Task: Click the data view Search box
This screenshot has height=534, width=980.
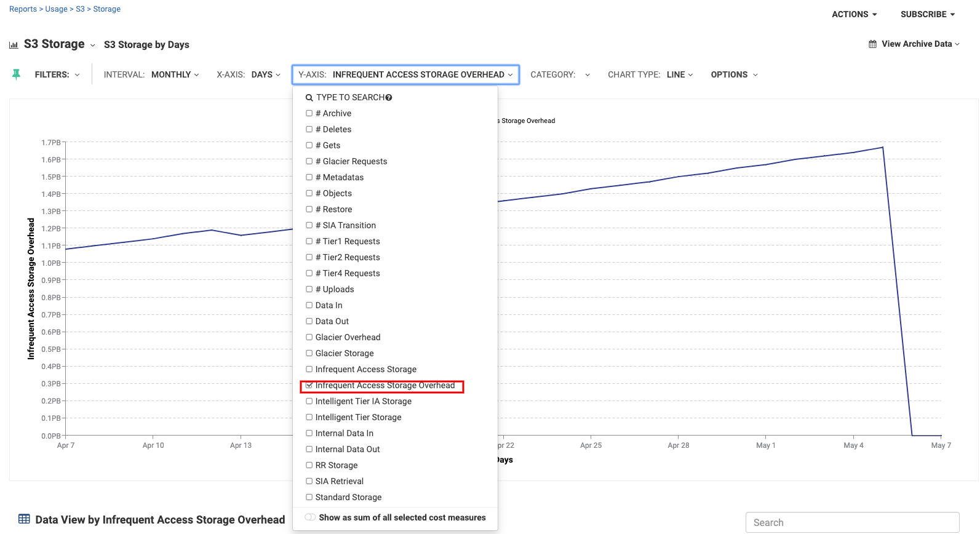Action: coord(852,522)
